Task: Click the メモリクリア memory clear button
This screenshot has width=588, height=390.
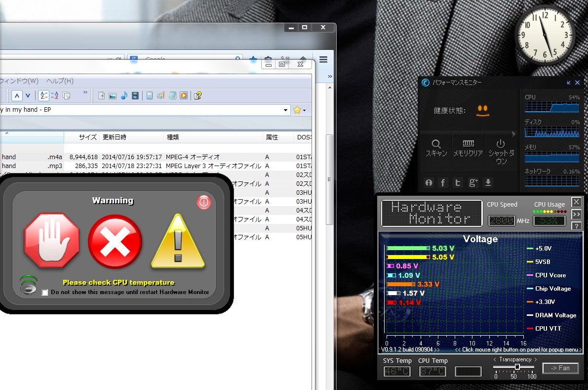Action: (x=468, y=149)
